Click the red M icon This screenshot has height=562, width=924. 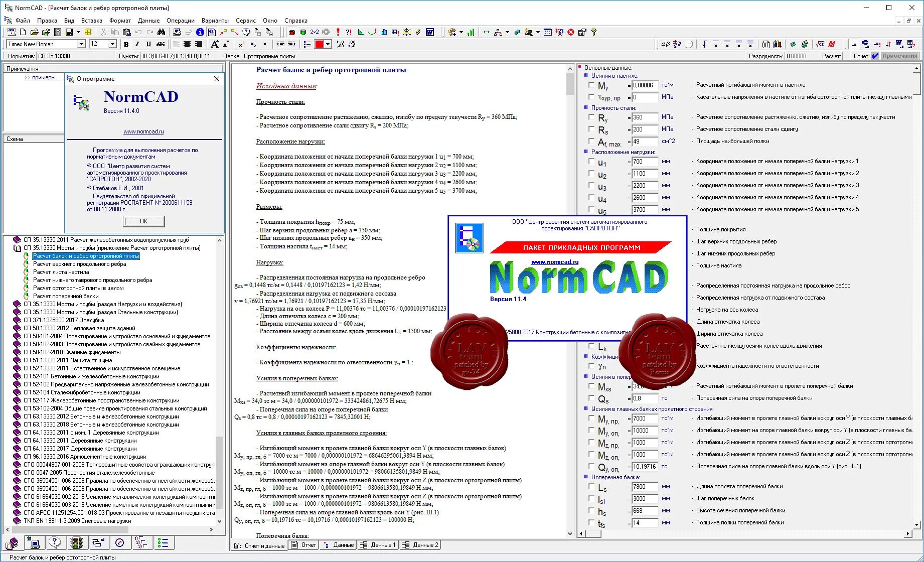pos(832,44)
